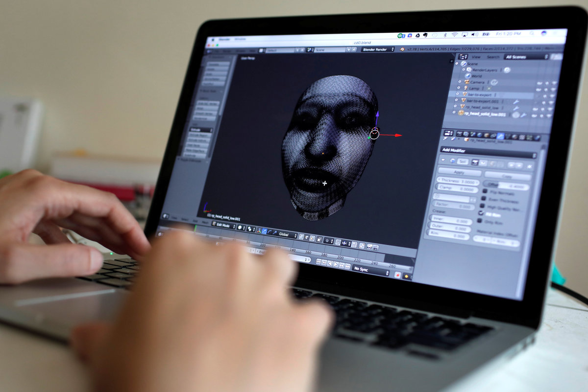Enable the Even Thickness checkbox

(484, 199)
